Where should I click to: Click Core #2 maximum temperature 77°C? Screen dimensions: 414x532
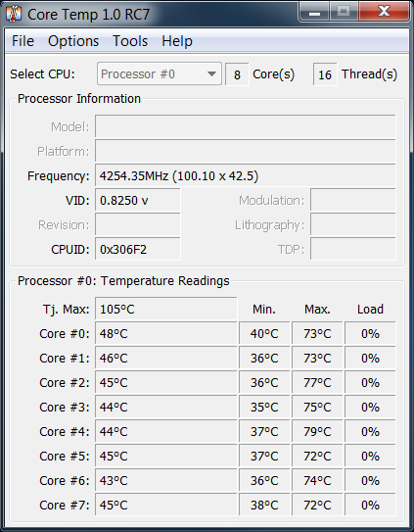click(x=317, y=382)
